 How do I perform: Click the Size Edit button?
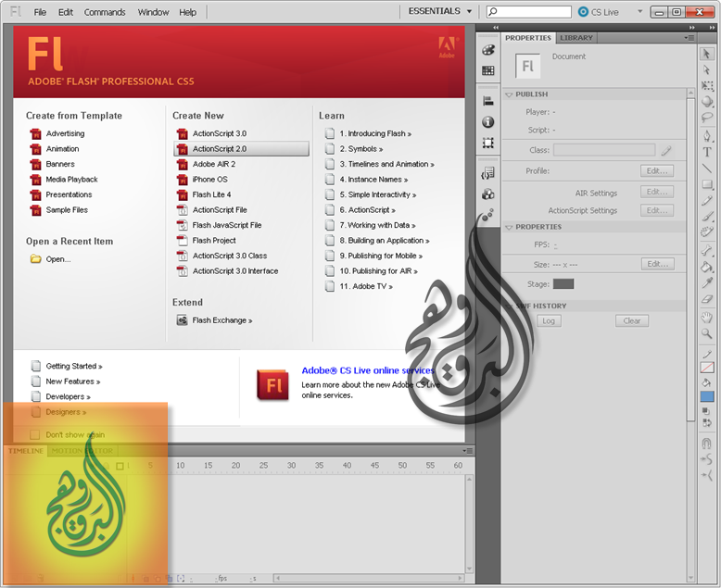(658, 264)
